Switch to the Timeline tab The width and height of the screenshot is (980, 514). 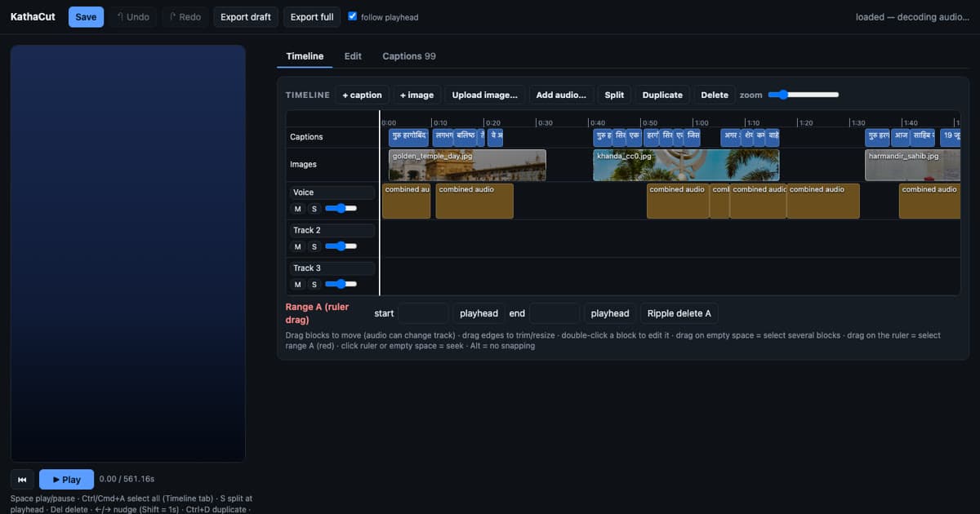coord(305,56)
